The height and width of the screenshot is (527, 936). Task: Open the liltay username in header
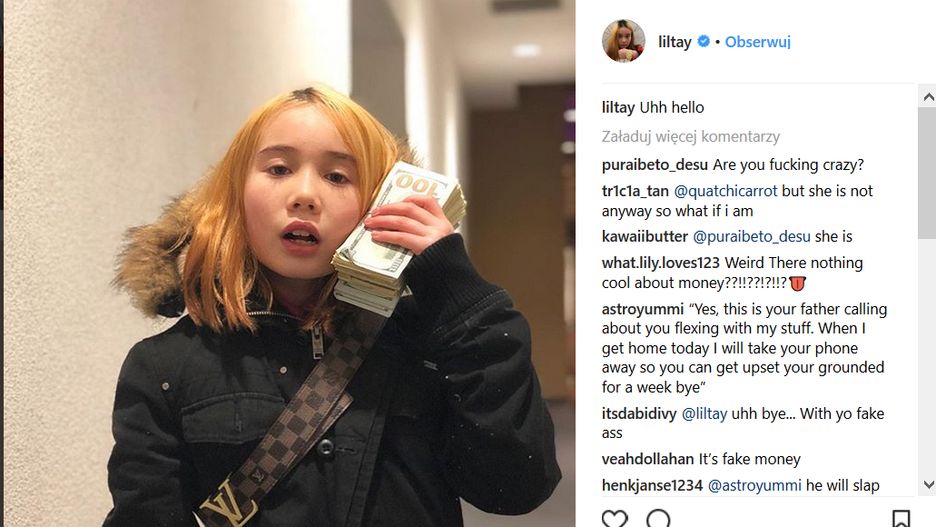tap(675, 42)
